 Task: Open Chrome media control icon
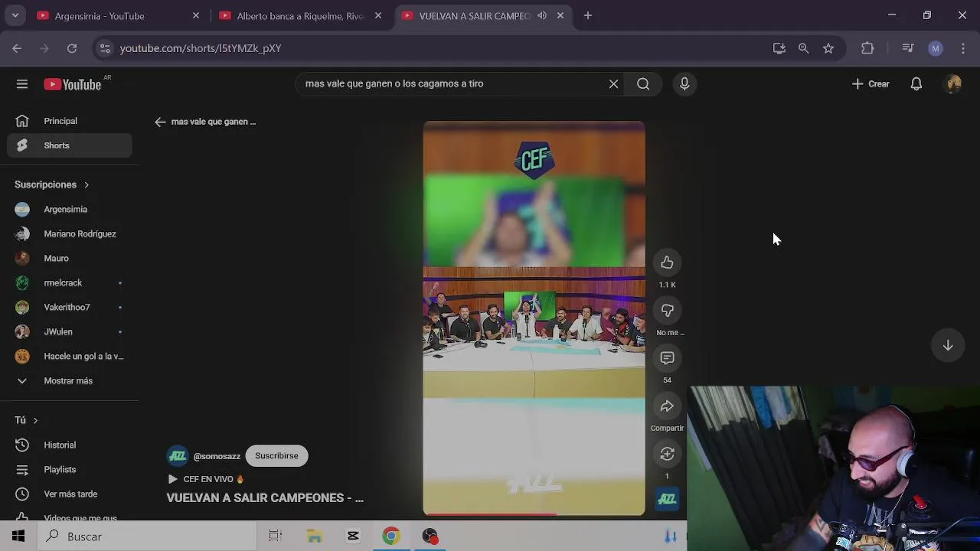[908, 48]
